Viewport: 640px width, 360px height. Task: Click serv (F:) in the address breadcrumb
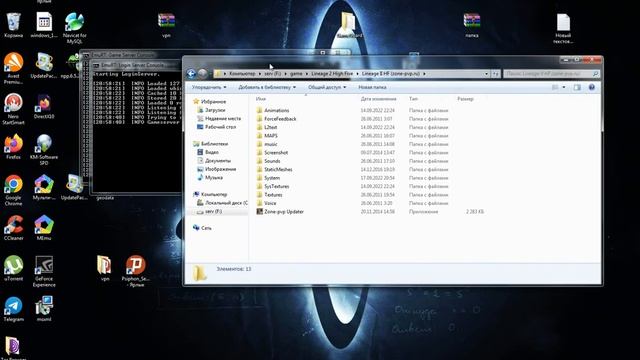272,74
